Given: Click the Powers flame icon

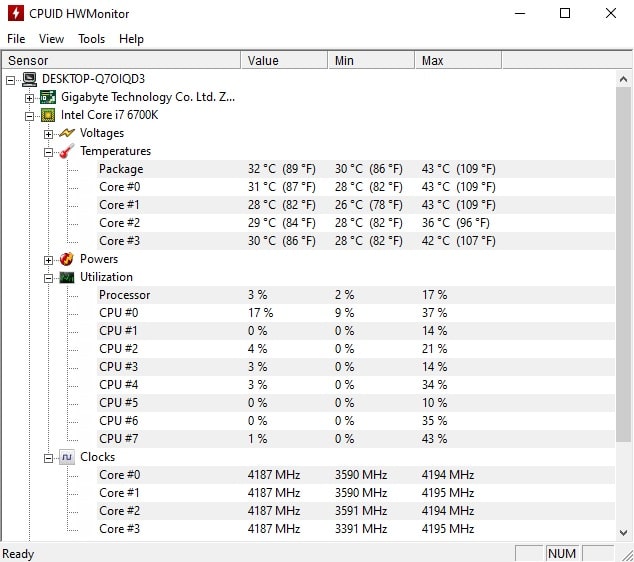Looking at the screenshot, I should pos(67,259).
